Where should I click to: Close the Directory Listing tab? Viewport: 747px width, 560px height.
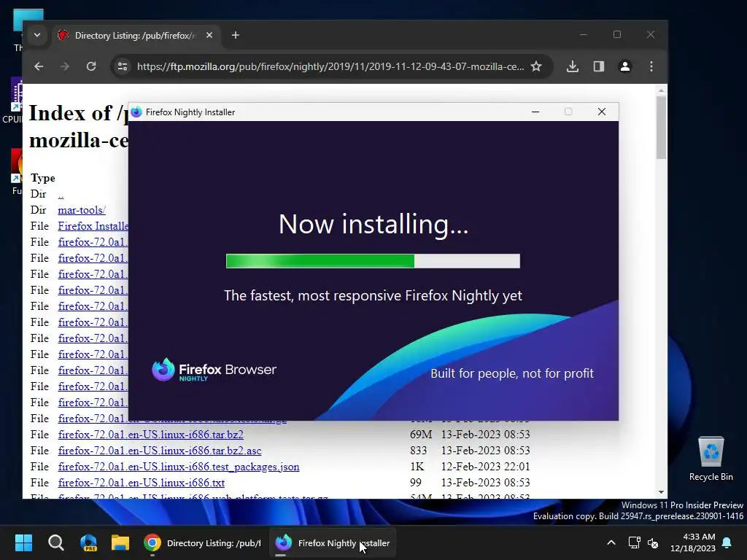(x=209, y=35)
